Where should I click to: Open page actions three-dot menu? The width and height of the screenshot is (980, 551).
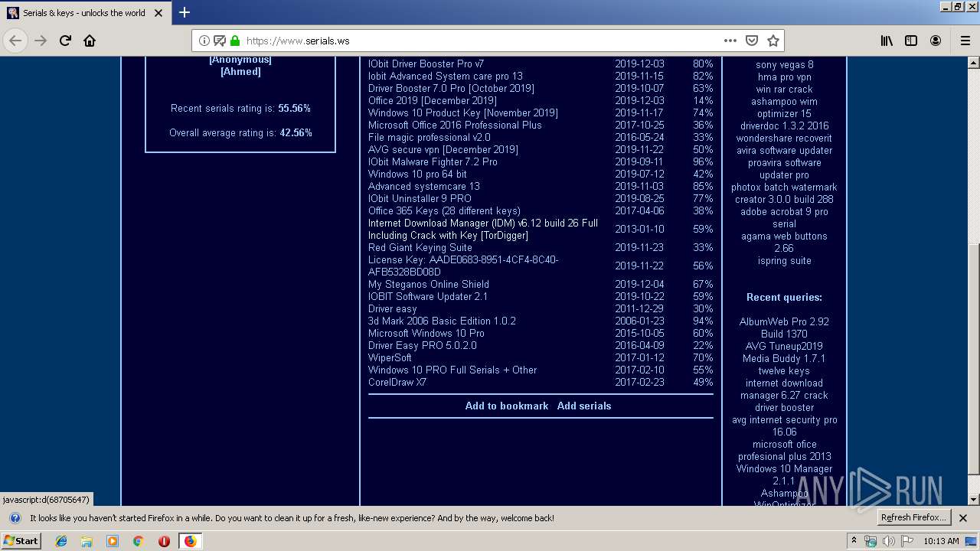[730, 41]
